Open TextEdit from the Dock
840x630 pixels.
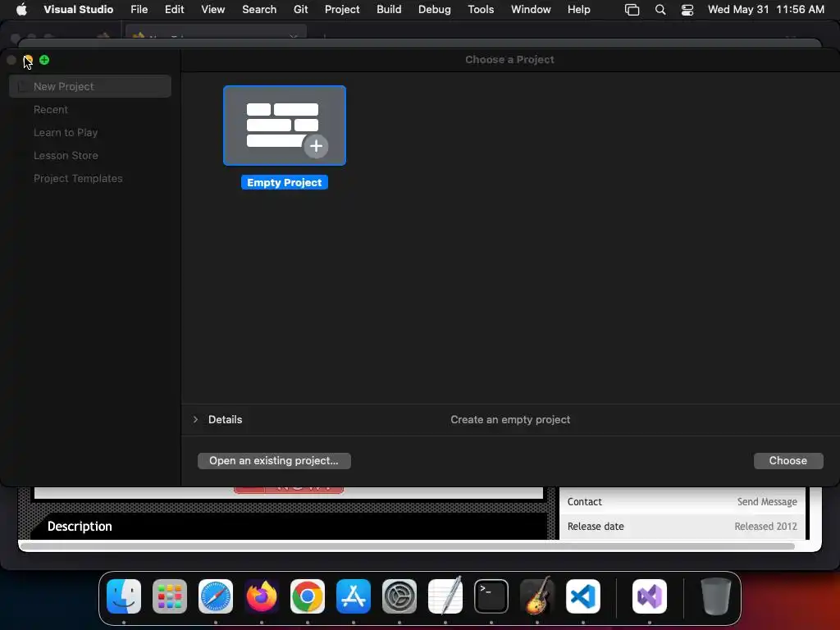(445, 596)
